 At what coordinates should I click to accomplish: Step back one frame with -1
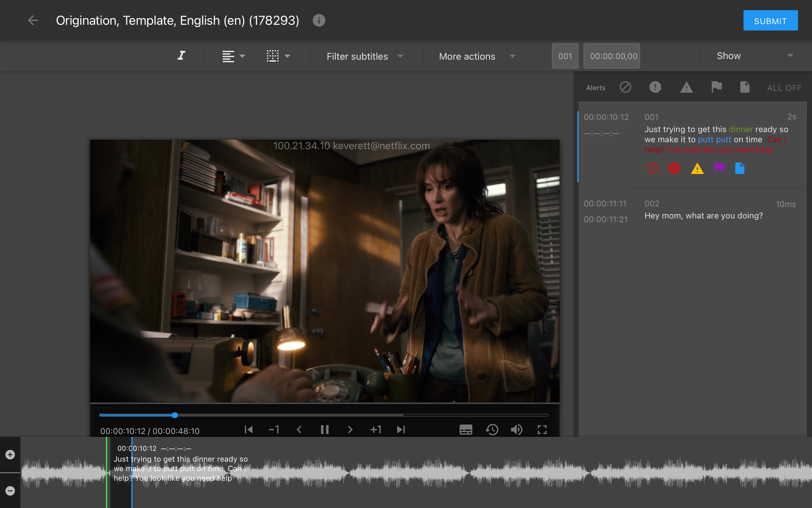[274, 430]
